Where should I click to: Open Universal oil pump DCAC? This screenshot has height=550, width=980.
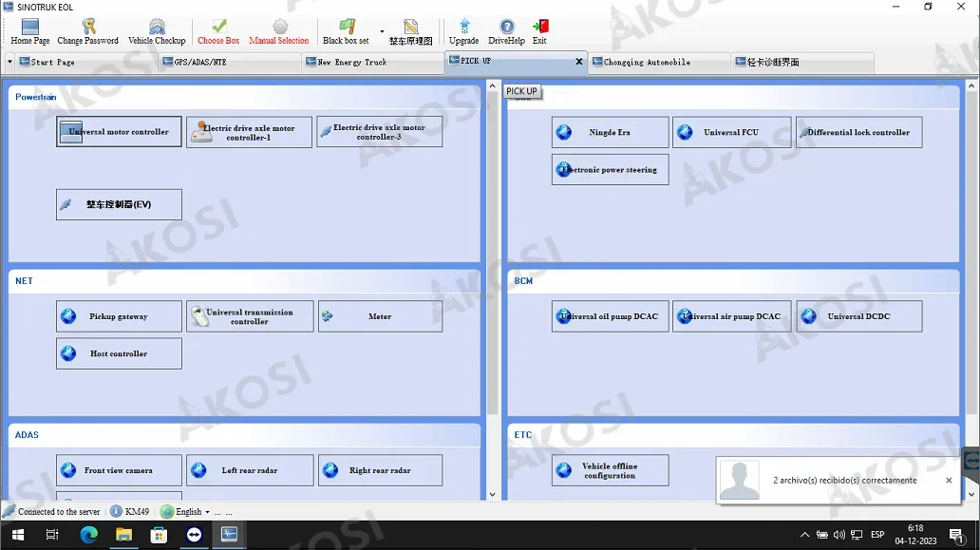pyautogui.click(x=610, y=316)
